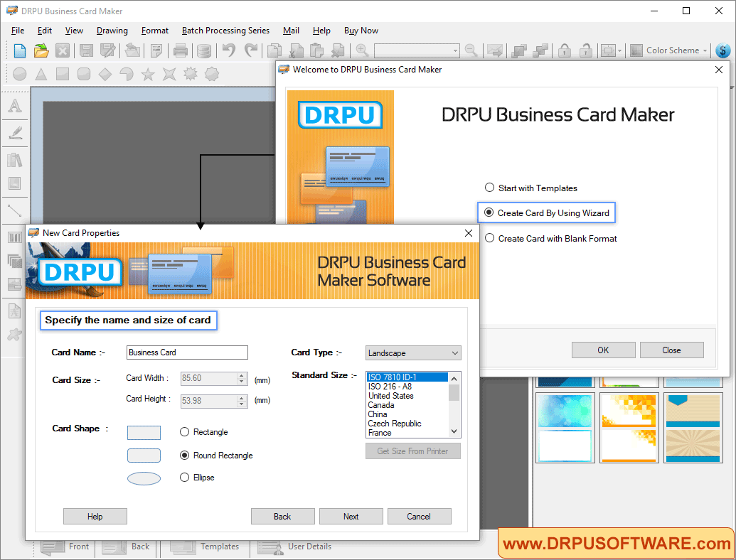
Task: Select the Diamond shape tool
Action: coord(105,74)
